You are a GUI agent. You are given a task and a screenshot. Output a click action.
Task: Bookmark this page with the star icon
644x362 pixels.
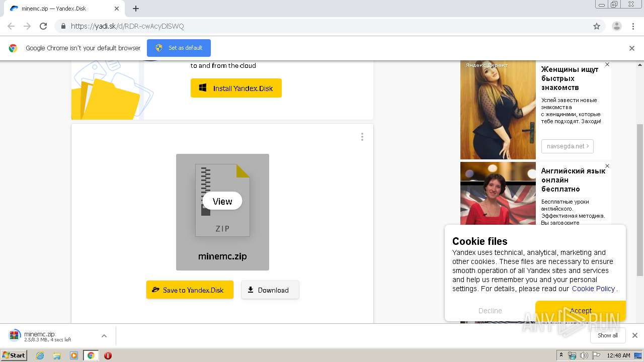597,26
